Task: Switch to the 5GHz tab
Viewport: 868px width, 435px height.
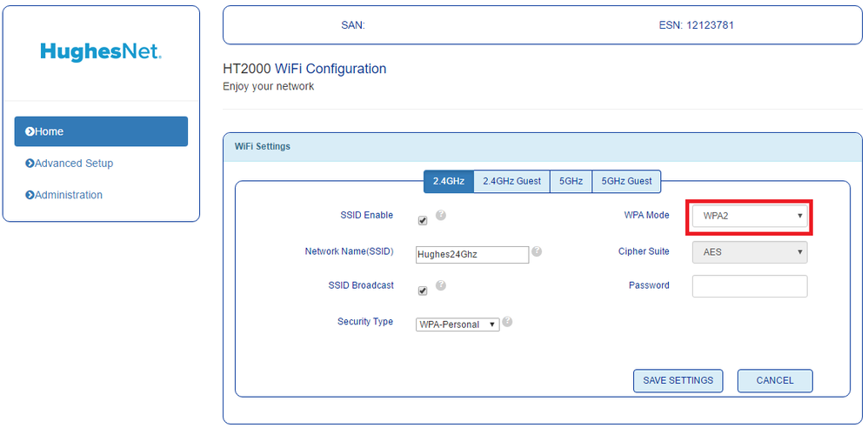Action: tap(571, 181)
